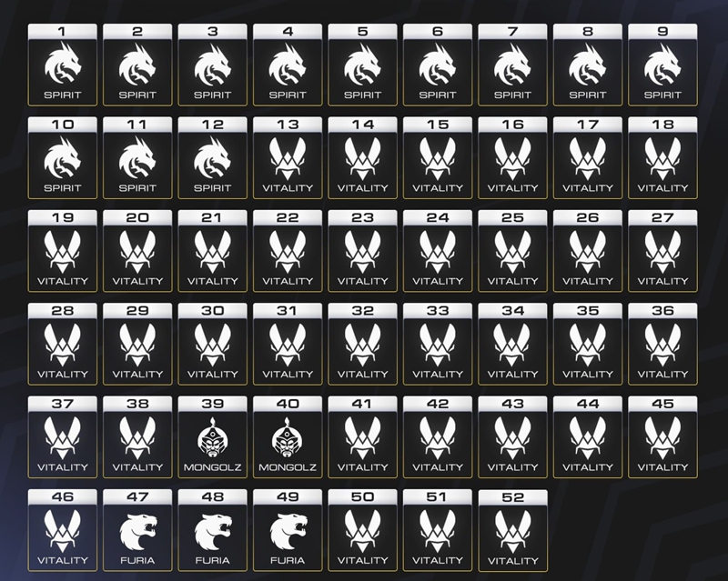
Task: Click the SPIRIT text on card 10
Action: (x=63, y=188)
